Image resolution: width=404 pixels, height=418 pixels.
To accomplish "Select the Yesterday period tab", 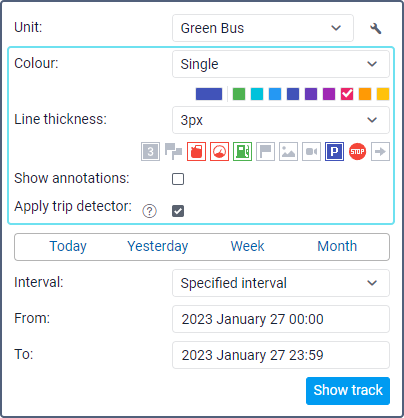I will click(158, 246).
